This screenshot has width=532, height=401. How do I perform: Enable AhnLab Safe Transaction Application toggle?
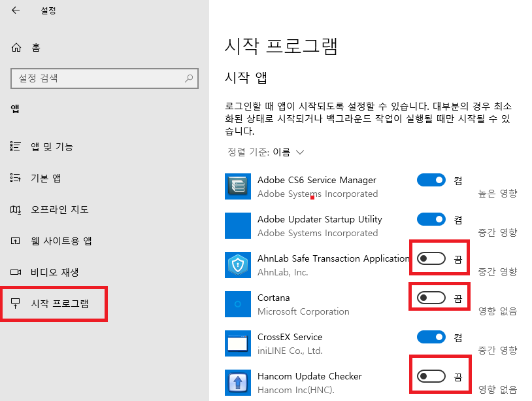click(431, 259)
